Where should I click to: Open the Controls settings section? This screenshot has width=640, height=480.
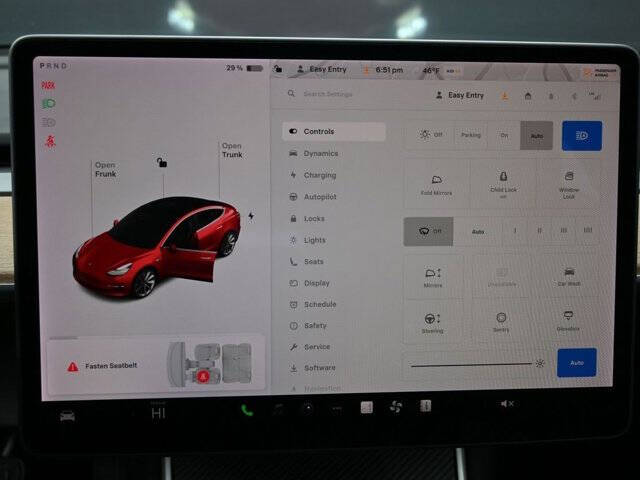pos(333,131)
